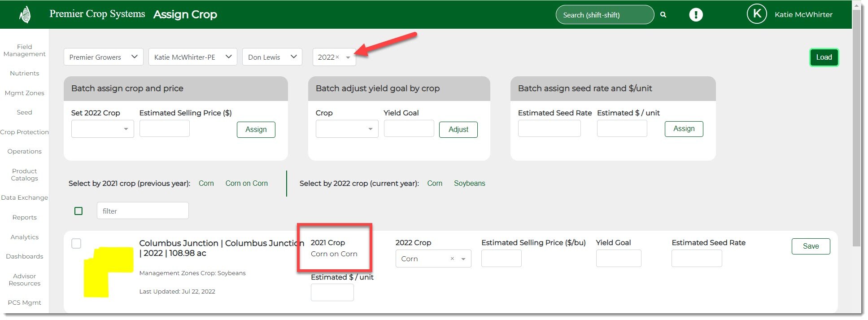Image resolution: width=868 pixels, height=320 pixels.
Task: Open the exclamation alert icon
Action: pos(696,15)
